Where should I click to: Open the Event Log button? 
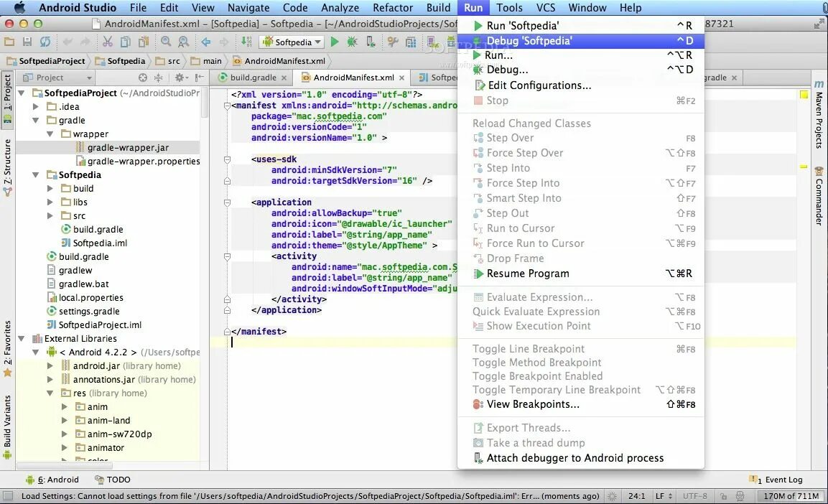[776, 480]
